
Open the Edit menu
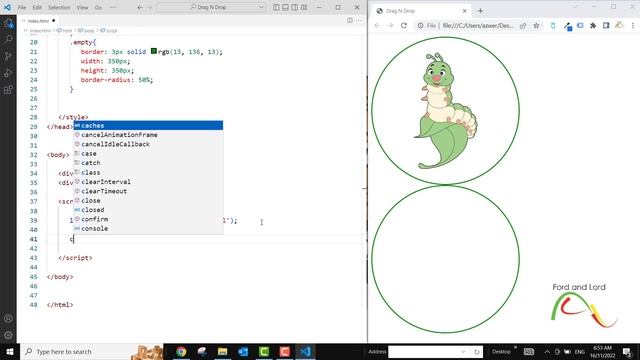click(37, 7)
